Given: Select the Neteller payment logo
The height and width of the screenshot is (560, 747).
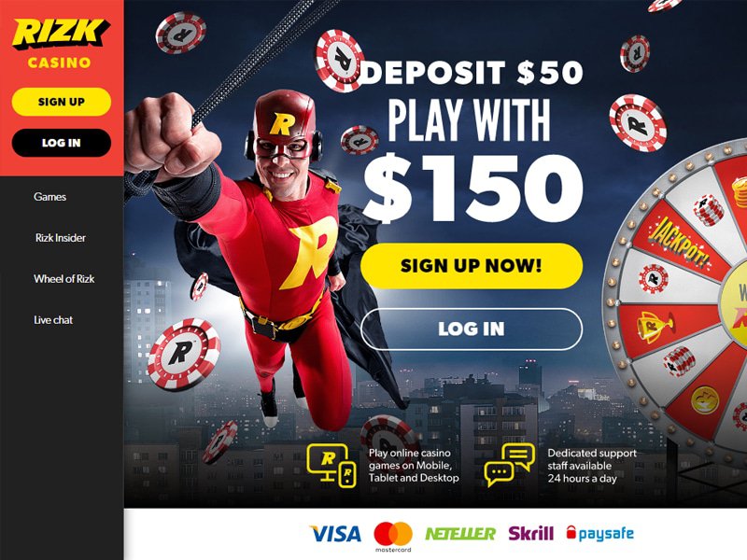Looking at the screenshot, I should point(460,534).
